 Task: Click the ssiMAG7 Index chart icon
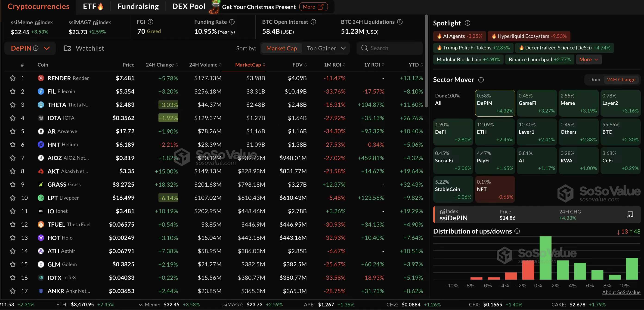pos(95,22)
